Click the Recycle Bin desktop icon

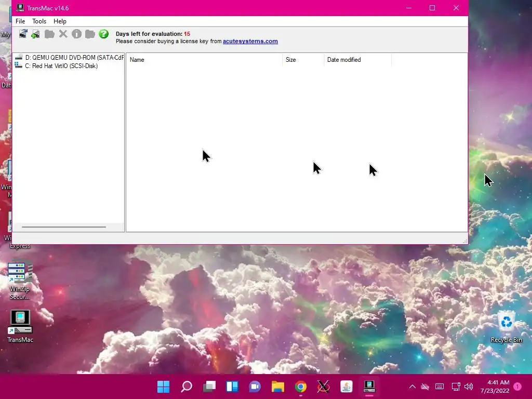point(506,327)
